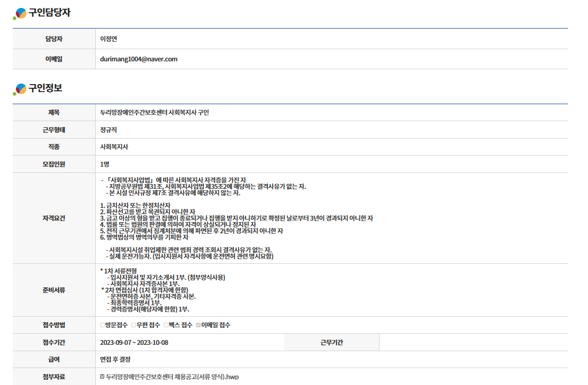The height and width of the screenshot is (385, 588).
Task: Toggle the 우편 접수 checkbox
Action: pyautogui.click(x=134, y=325)
